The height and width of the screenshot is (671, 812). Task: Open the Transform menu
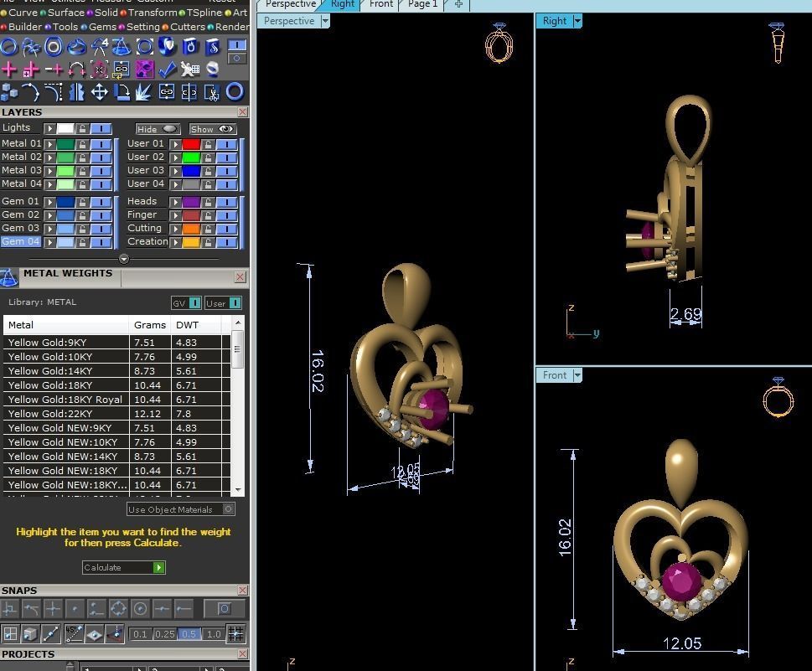click(153, 13)
